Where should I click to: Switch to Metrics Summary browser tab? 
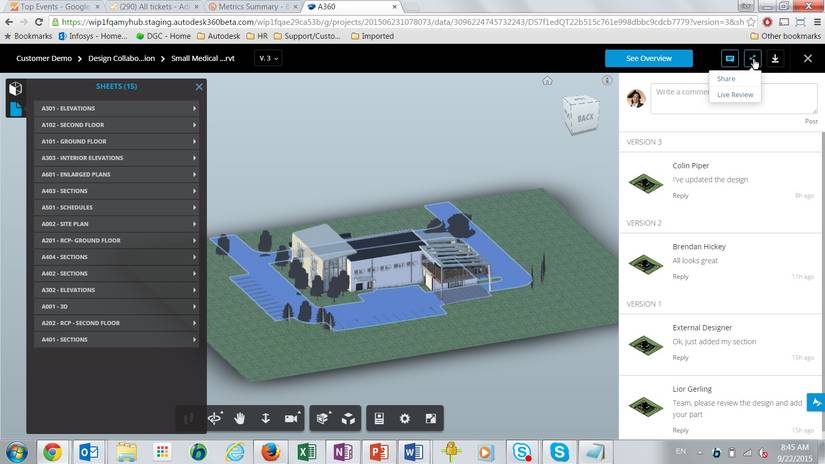click(x=253, y=7)
